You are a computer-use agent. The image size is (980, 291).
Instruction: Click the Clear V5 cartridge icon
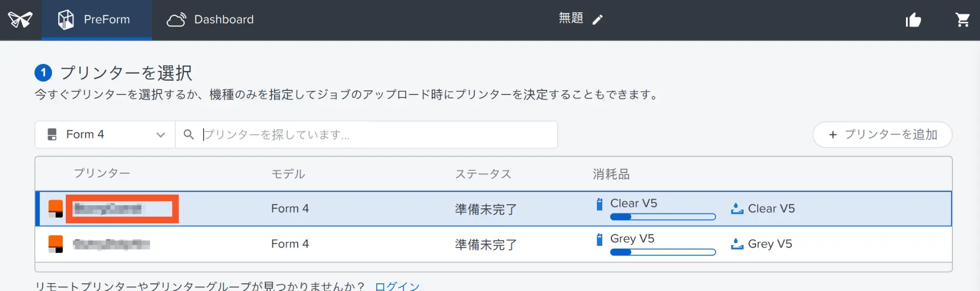tap(600, 204)
